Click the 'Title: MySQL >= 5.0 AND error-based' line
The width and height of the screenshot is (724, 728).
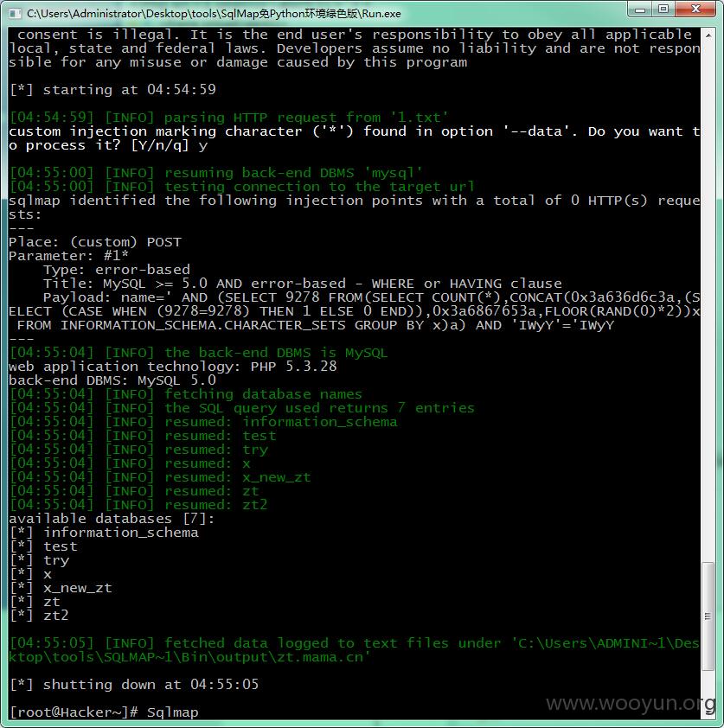pos(303,284)
